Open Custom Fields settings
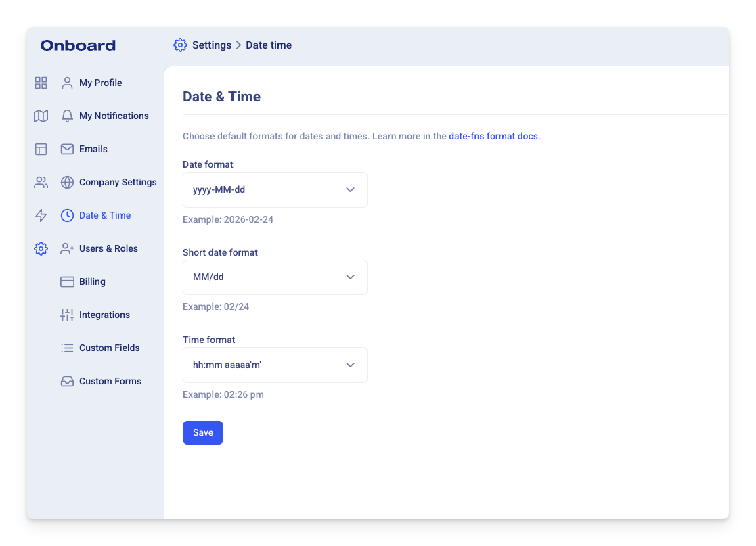 109,348
